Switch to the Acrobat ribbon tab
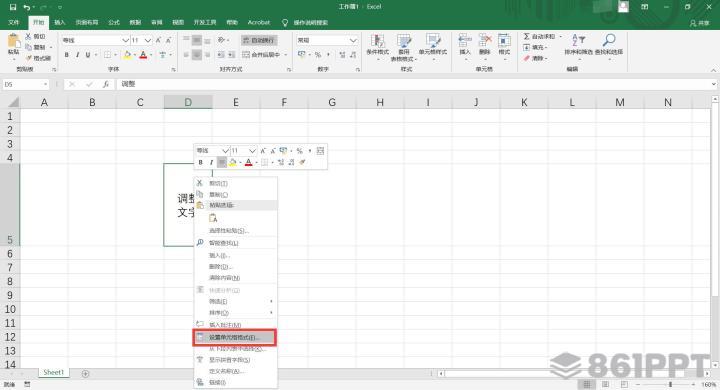The width and height of the screenshot is (720, 390). [259, 22]
